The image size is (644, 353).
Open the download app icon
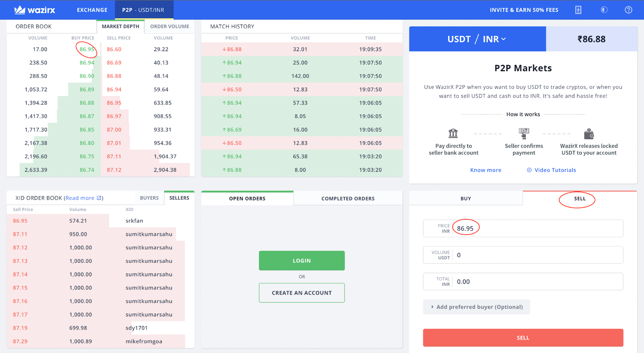(578, 10)
